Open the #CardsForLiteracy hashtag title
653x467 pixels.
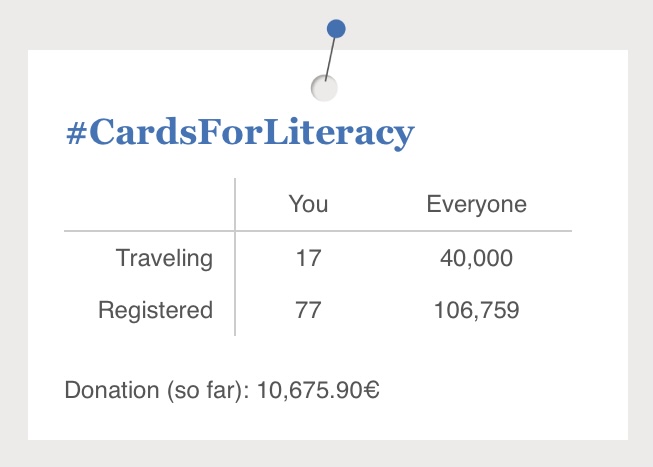pos(240,132)
